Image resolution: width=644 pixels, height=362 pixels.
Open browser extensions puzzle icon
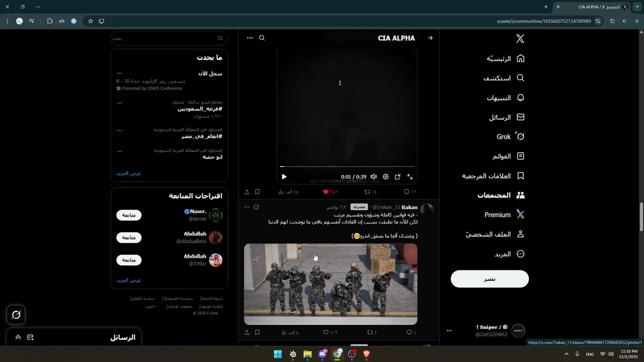tap(50, 21)
